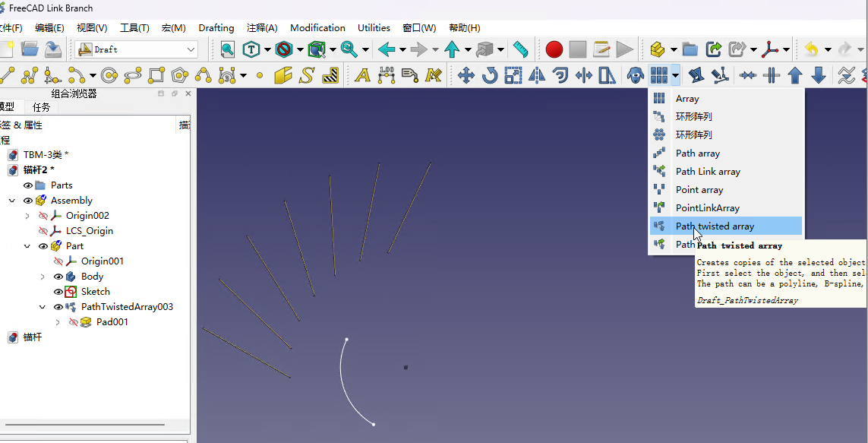This screenshot has height=443, width=868.
Task: Choose Path array from dropdown
Action: click(x=725, y=153)
